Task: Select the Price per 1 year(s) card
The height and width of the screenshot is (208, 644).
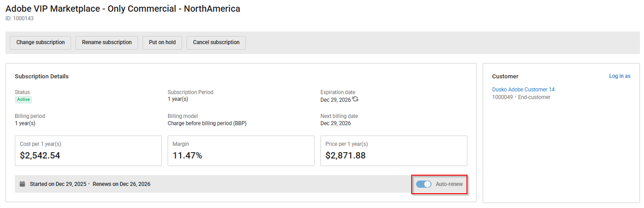Action: (x=394, y=151)
